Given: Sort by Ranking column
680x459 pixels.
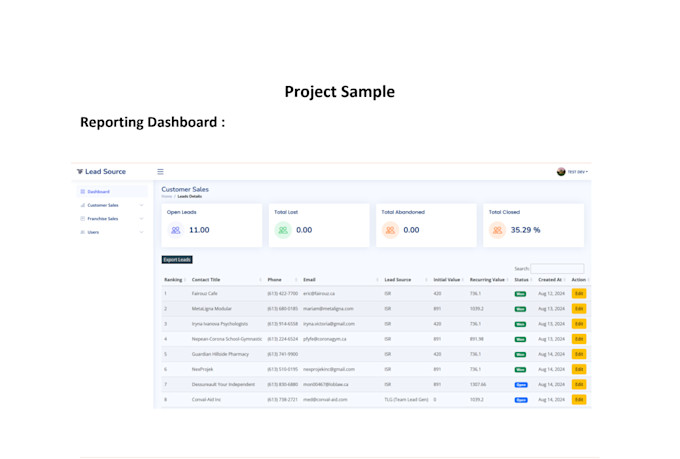Looking at the screenshot, I should [174, 280].
